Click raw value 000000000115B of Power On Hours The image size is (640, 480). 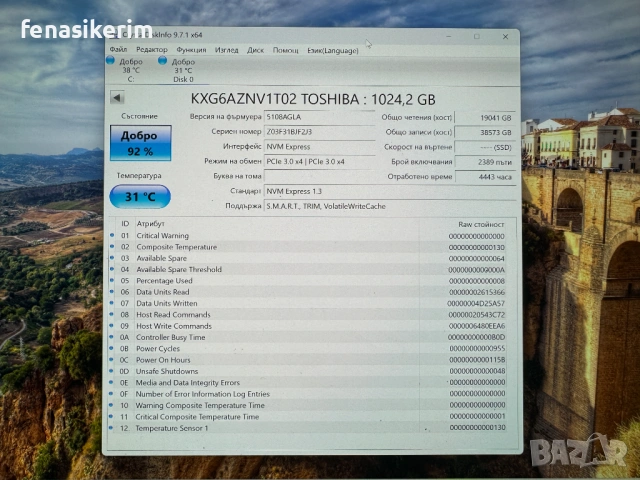click(477, 360)
